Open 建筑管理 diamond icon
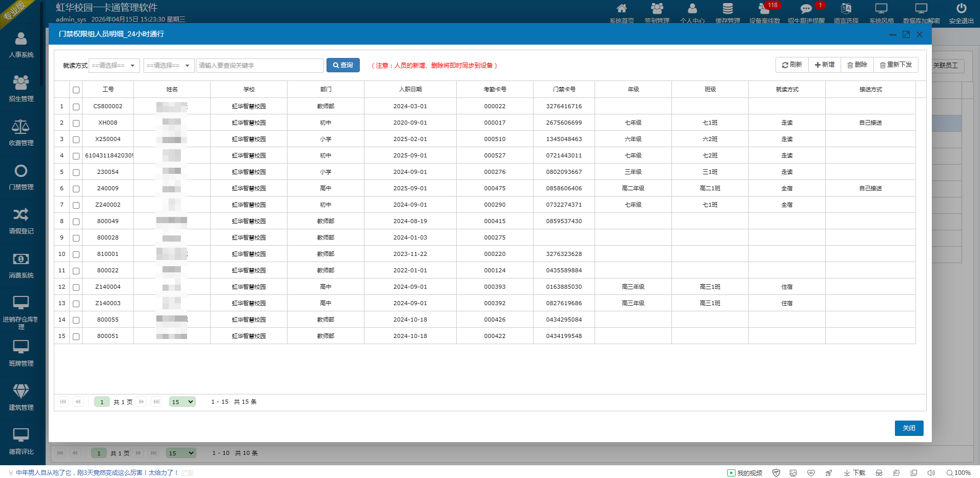The width and height of the screenshot is (980, 478). tap(21, 391)
